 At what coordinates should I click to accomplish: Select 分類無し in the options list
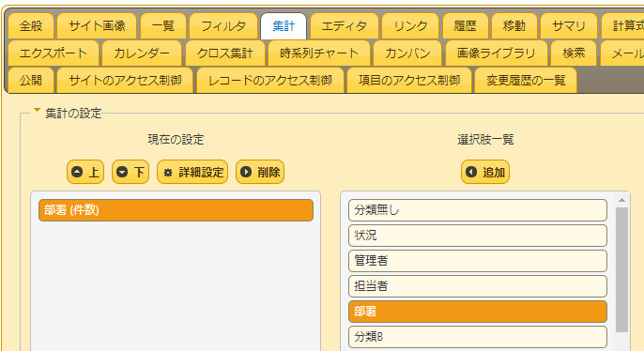[x=478, y=210]
